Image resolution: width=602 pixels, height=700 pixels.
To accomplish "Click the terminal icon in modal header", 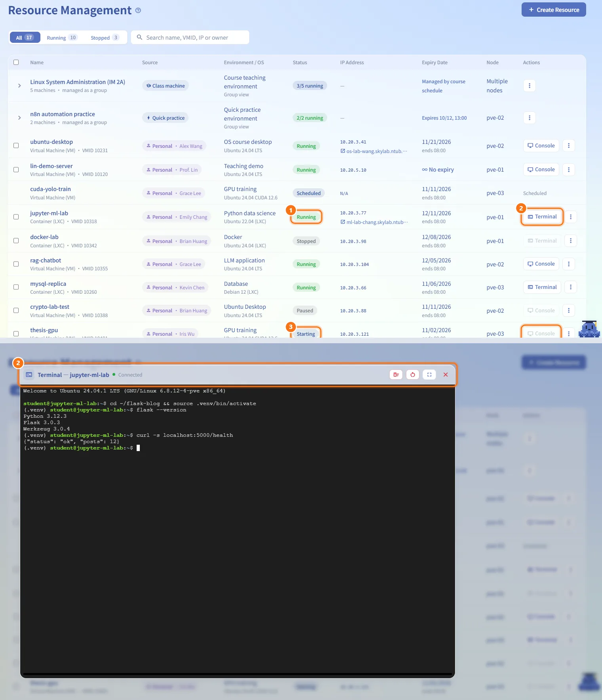I will (x=29, y=375).
